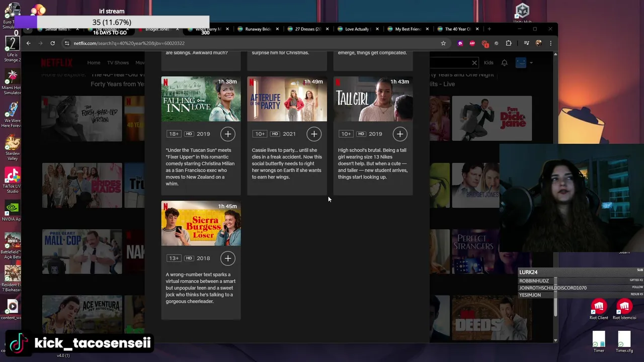Switch to the Love Actually tab
Viewport: 644px width, 362px height.
click(x=358, y=29)
